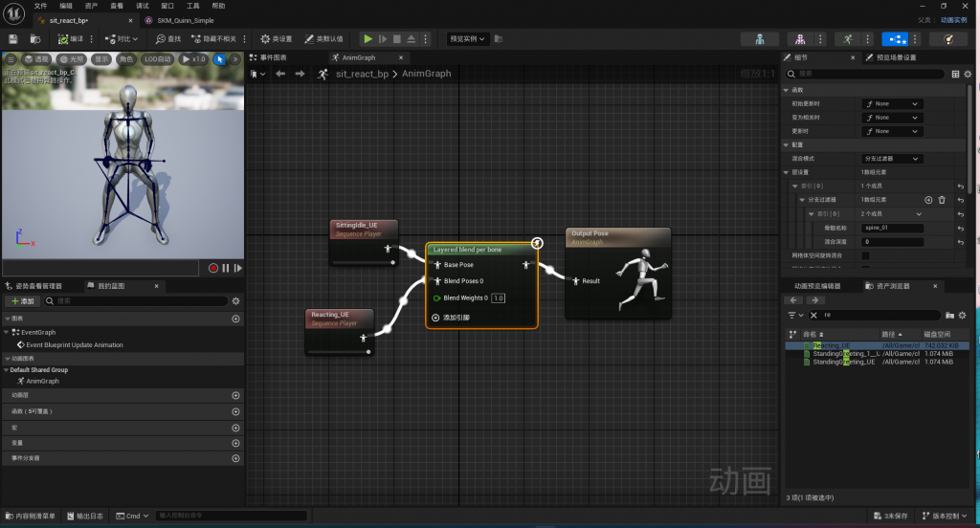
Task: Open the 透视 perspective view menu
Action: point(35,59)
